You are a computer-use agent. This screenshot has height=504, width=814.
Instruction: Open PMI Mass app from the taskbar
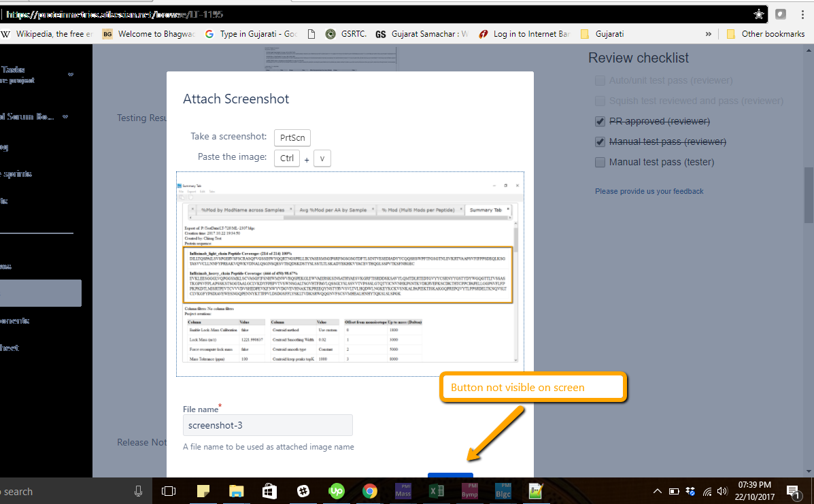point(403,491)
